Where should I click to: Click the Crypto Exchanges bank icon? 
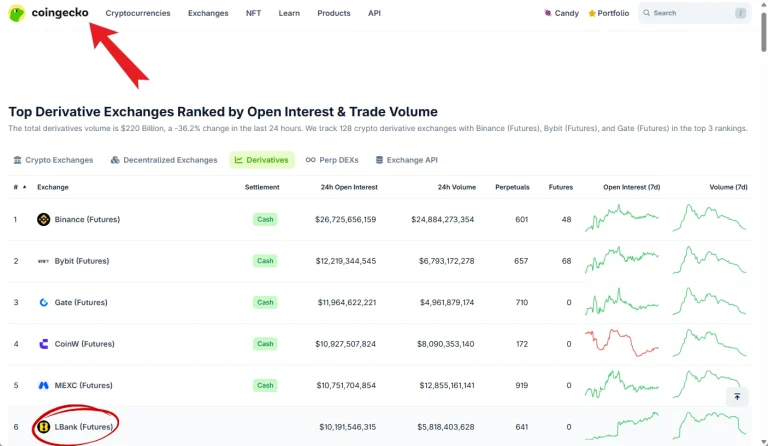18,160
